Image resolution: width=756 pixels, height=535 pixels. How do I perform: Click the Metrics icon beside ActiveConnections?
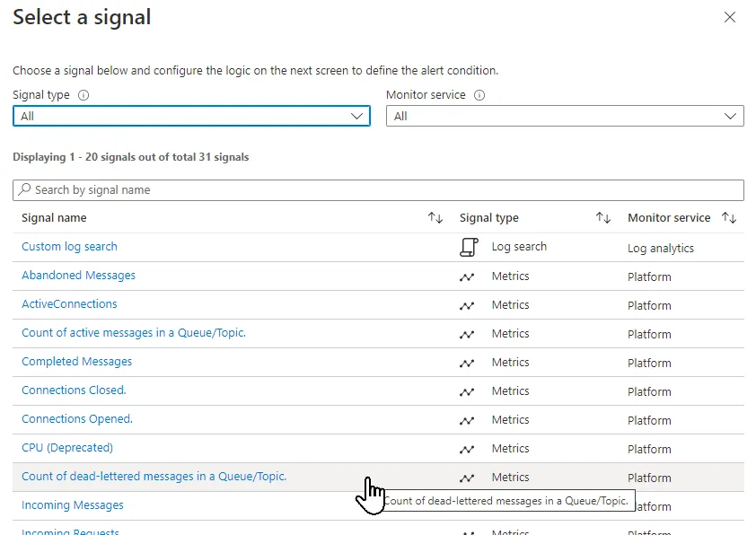click(467, 306)
